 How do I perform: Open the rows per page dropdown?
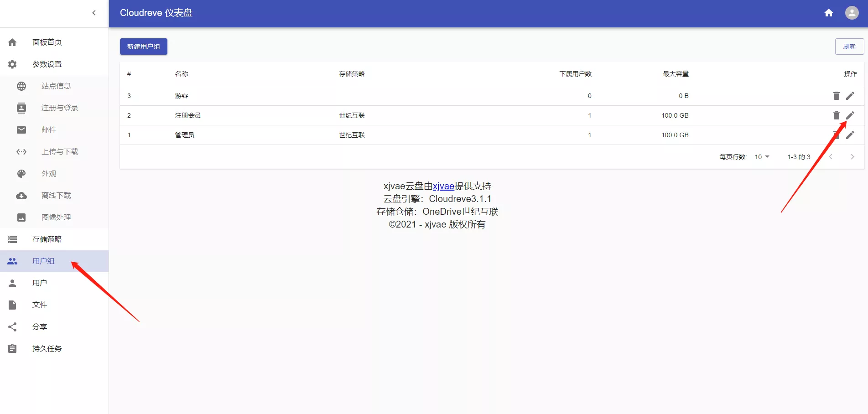(x=762, y=157)
